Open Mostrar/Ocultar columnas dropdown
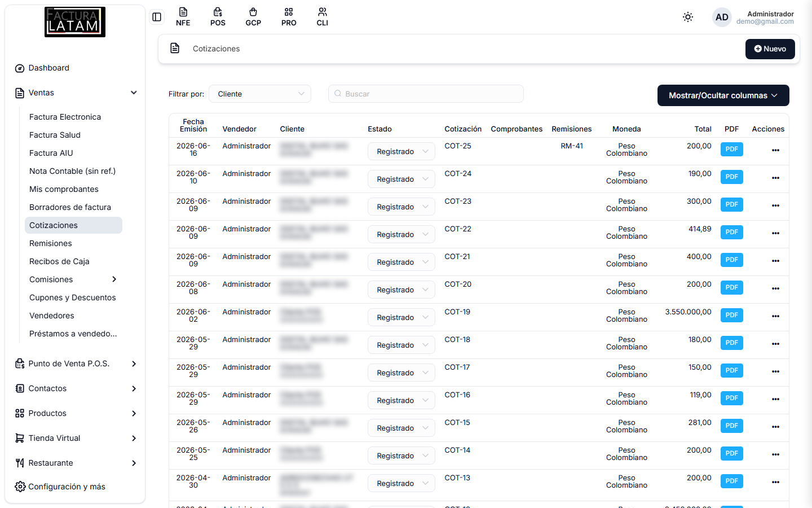812x508 pixels. [723, 95]
